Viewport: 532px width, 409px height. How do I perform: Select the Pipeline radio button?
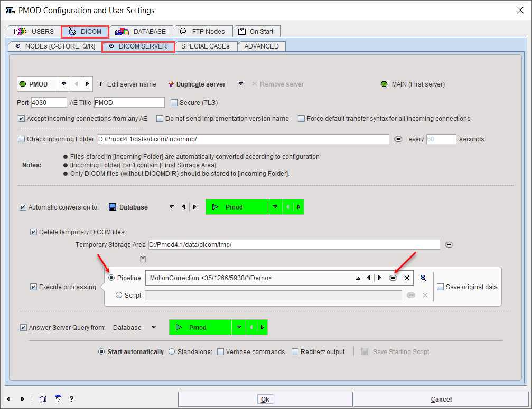111,278
